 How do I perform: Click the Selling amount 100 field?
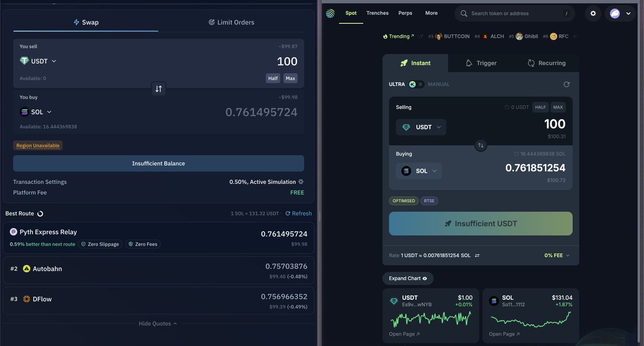tap(554, 124)
